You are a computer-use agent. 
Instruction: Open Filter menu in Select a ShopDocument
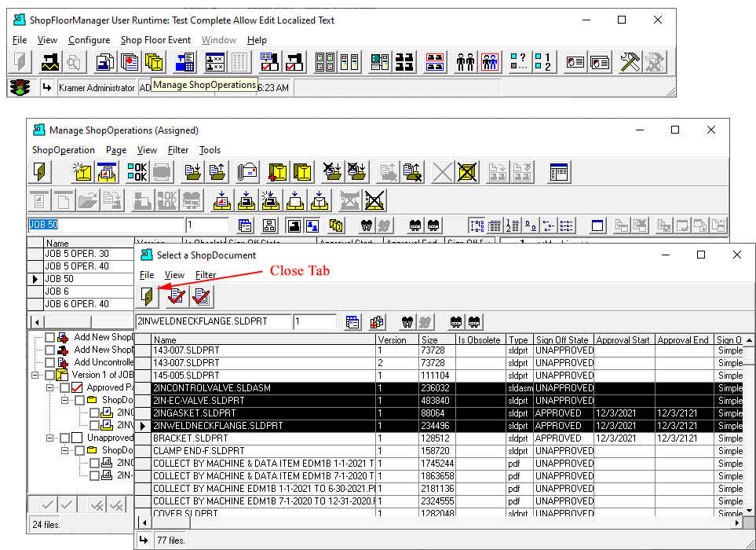(x=206, y=275)
